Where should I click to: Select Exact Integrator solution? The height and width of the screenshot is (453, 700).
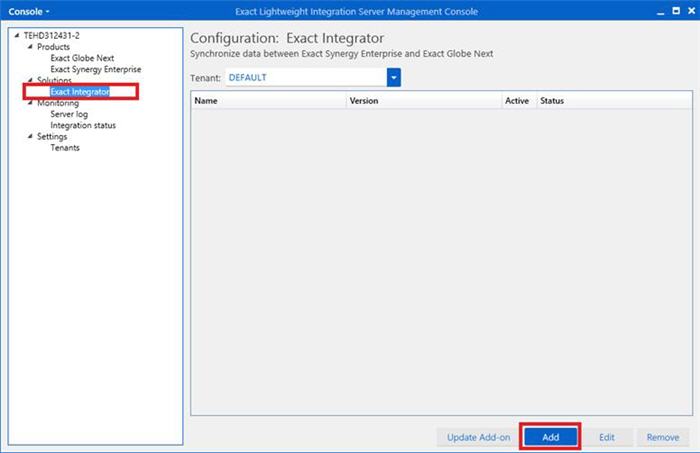click(80, 91)
